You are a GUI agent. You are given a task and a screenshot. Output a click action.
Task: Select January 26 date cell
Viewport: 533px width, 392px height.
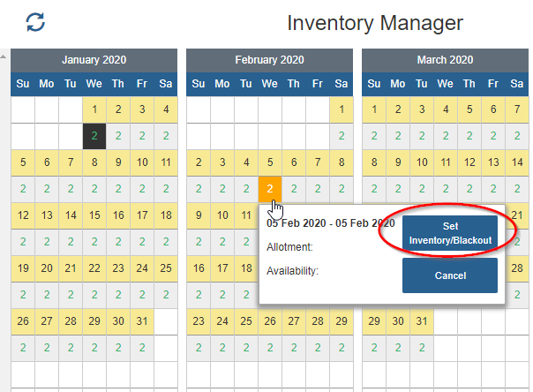(x=23, y=321)
